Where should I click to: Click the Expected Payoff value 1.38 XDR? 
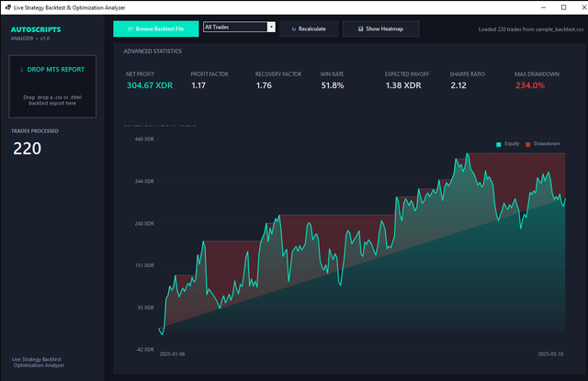click(x=403, y=85)
